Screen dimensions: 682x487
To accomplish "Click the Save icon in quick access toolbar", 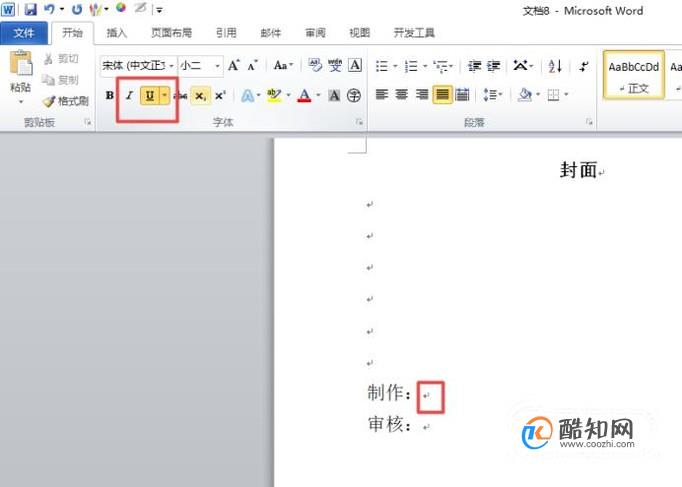I will (30, 9).
